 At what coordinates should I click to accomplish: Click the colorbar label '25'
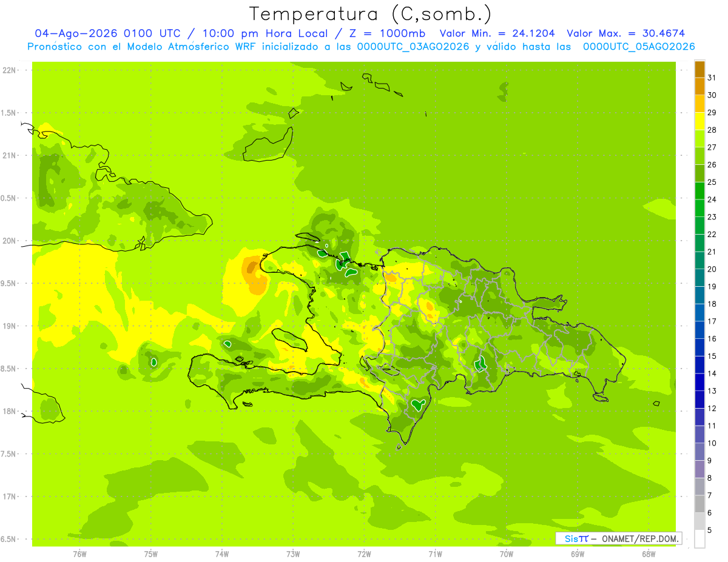pyautogui.click(x=712, y=182)
